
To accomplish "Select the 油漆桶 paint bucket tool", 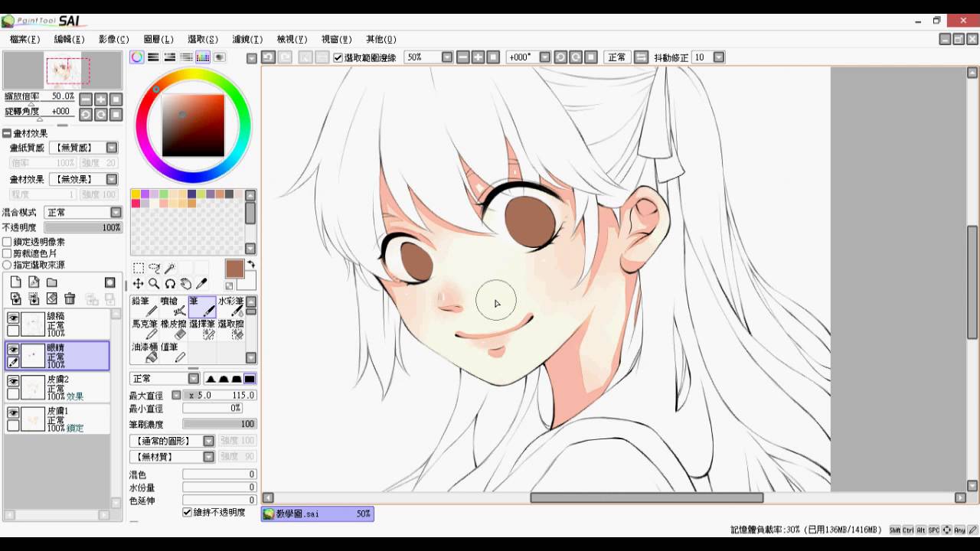I will (x=145, y=352).
